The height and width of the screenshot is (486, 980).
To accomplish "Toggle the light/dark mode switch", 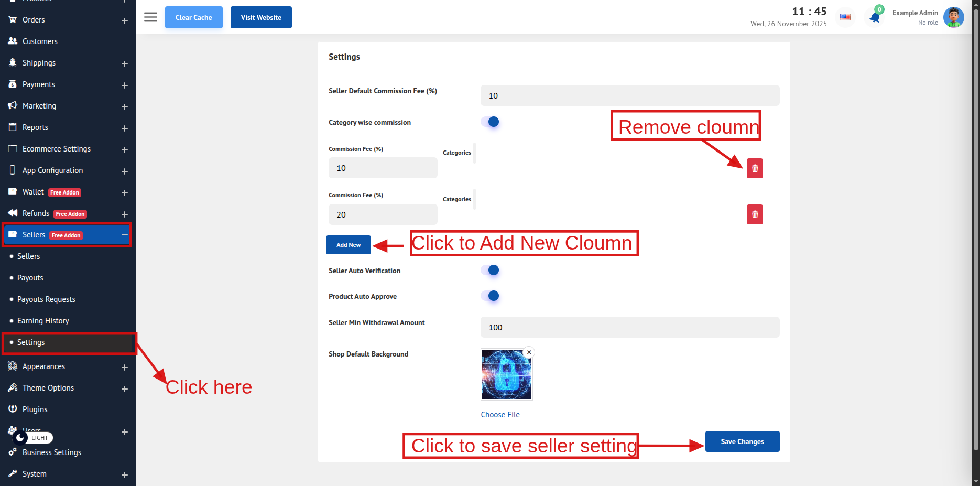I will tap(32, 438).
